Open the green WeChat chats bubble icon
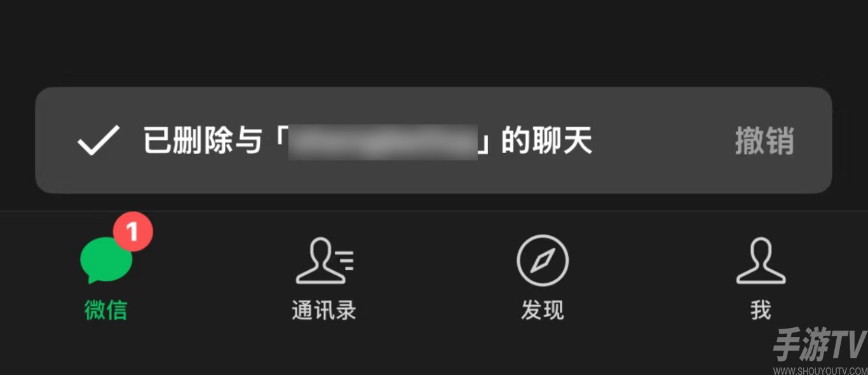 click(105, 259)
